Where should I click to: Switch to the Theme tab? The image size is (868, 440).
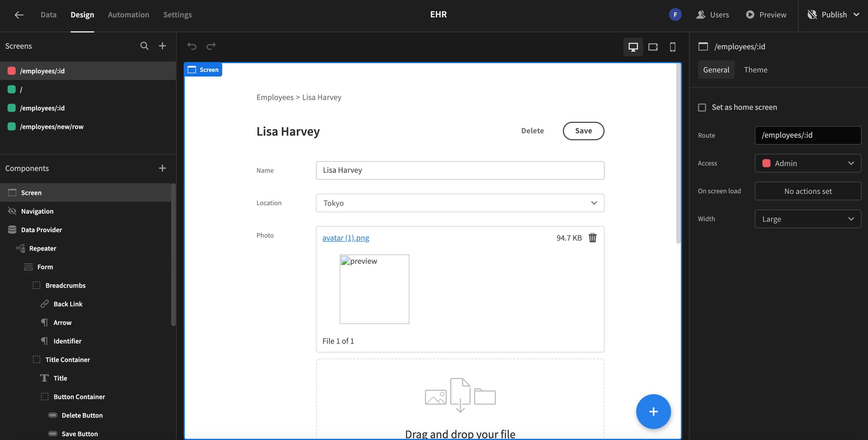click(755, 70)
